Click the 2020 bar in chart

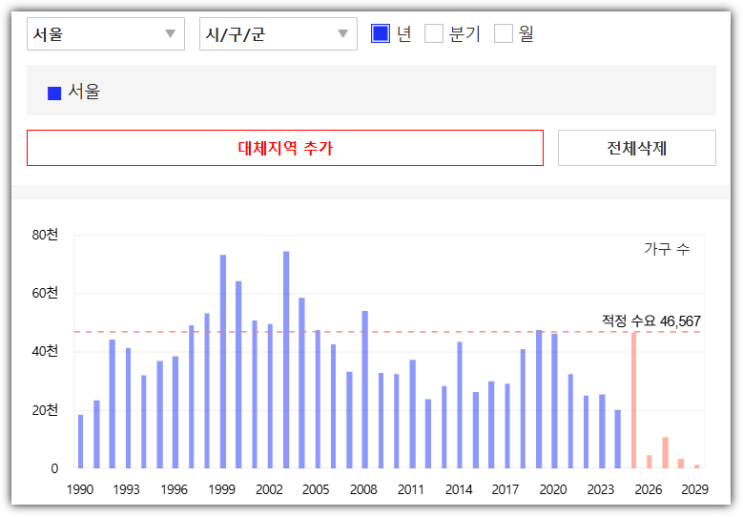[554, 401]
